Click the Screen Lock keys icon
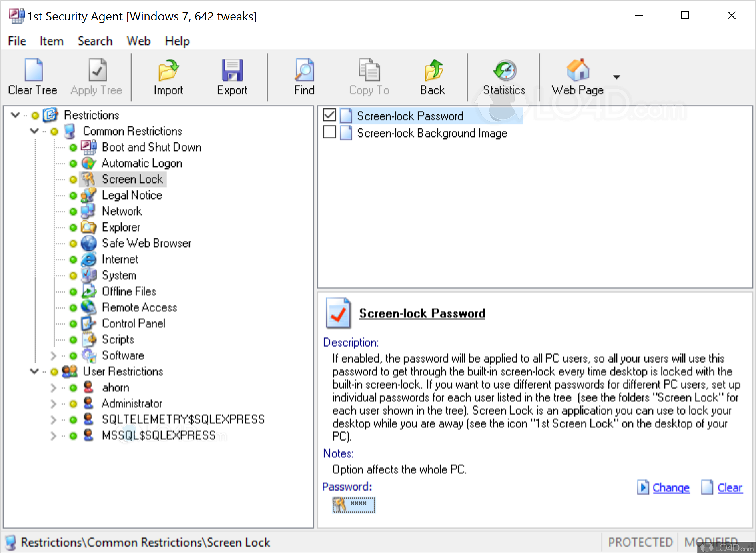The width and height of the screenshot is (756, 553). coord(88,179)
